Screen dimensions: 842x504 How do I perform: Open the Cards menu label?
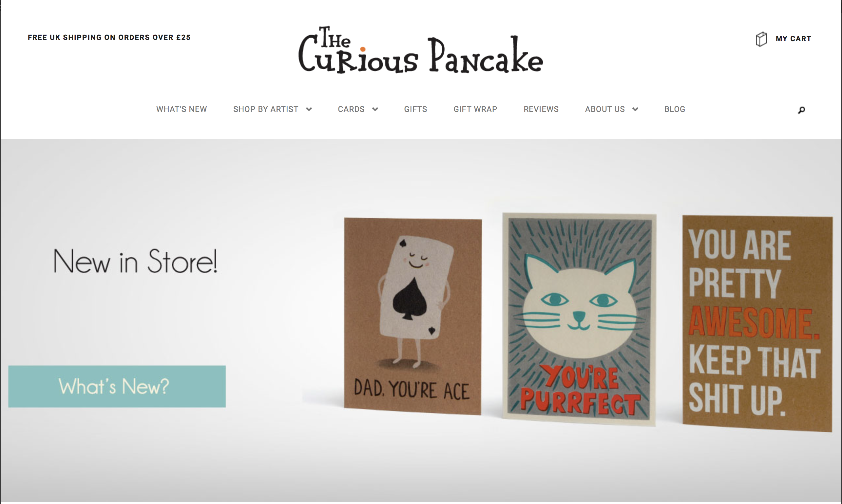click(x=351, y=109)
